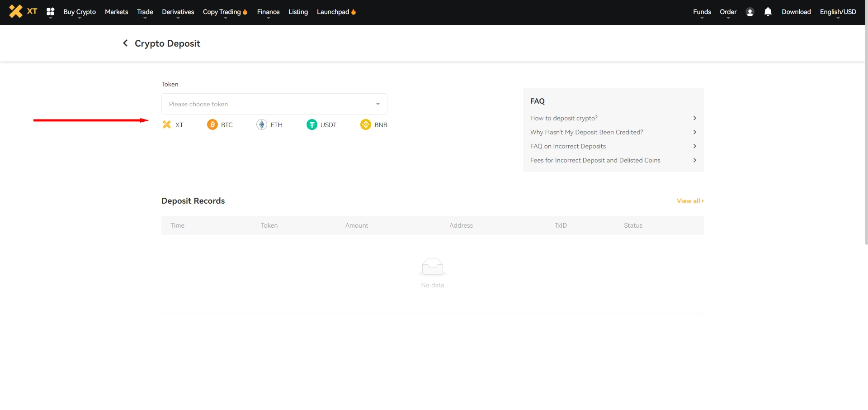This screenshot has width=868, height=410.
Task: Select the USDT token shortcut
Action: click(321, 124)
